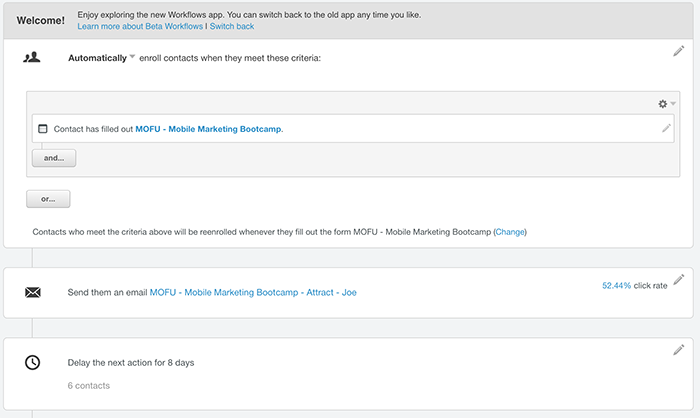Add an 'or...' criteria group
The image size is (700, 418).
click(48, 199)
